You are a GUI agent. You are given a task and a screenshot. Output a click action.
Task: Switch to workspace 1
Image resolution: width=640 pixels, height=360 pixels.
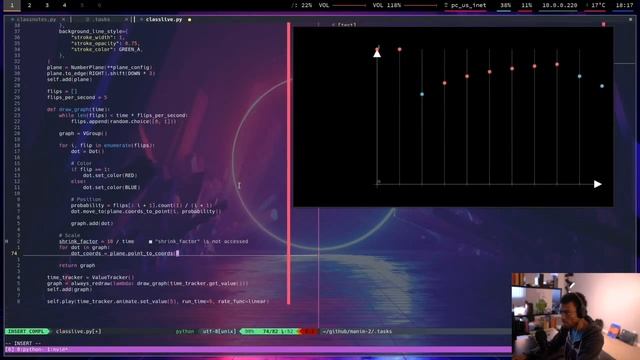click(x=12, y=5)
